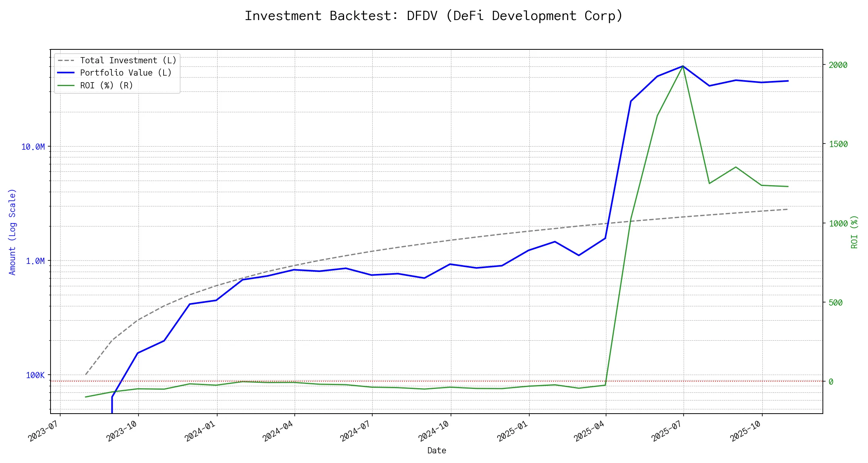Screen dimensions: 868x463
Task: Click the 2024-04 date tick label
Action: point(278,431)
